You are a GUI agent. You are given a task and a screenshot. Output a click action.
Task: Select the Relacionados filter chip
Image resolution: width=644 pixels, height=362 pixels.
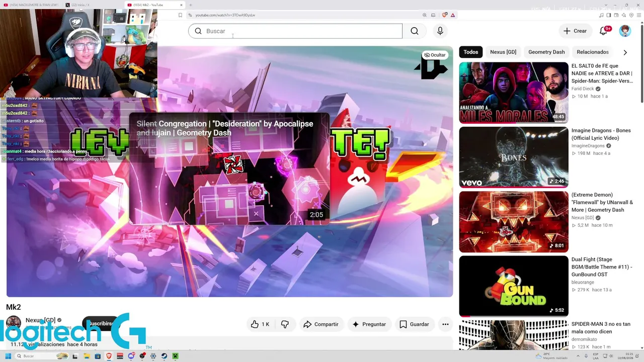(x=593, y=52)
